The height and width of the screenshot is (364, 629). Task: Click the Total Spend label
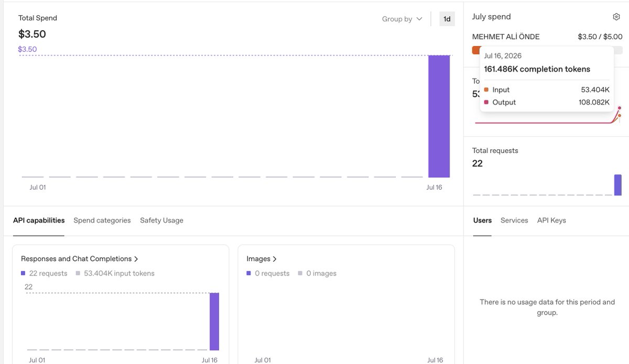tap(38, 18)
